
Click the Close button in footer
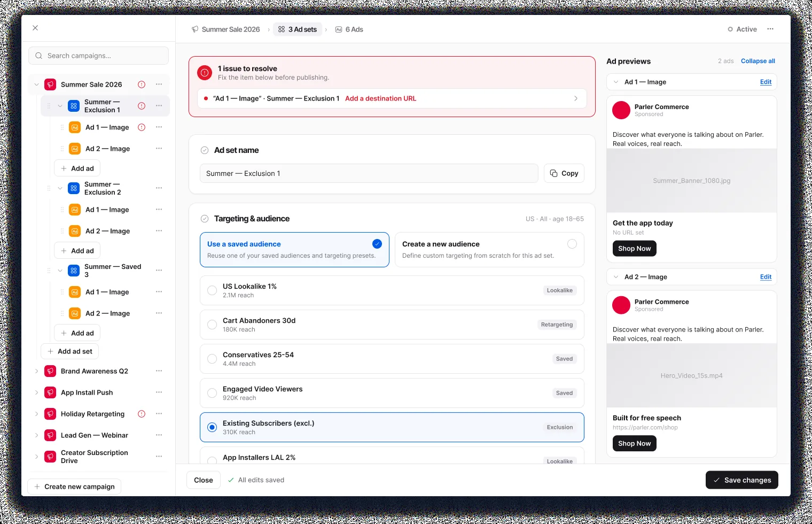point(204,480)
